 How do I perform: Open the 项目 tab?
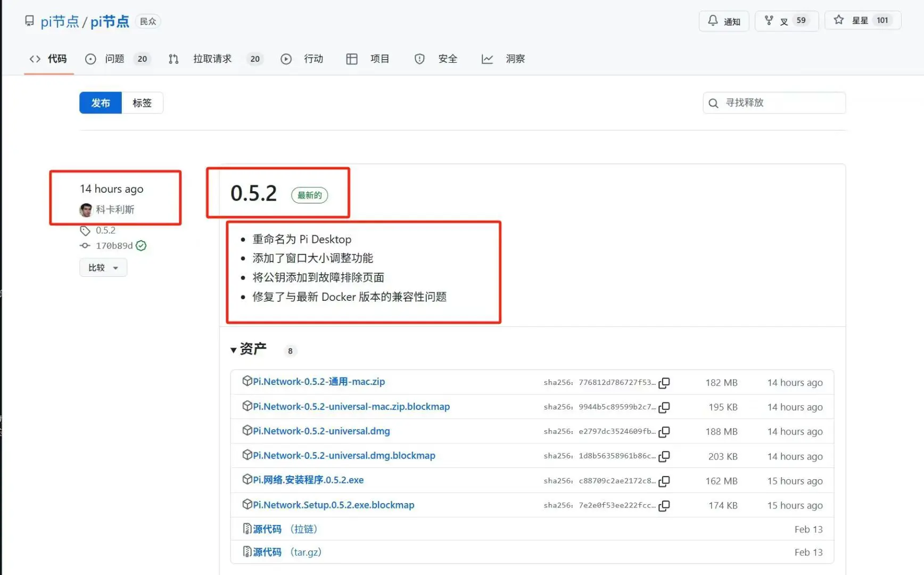(368, 59)
